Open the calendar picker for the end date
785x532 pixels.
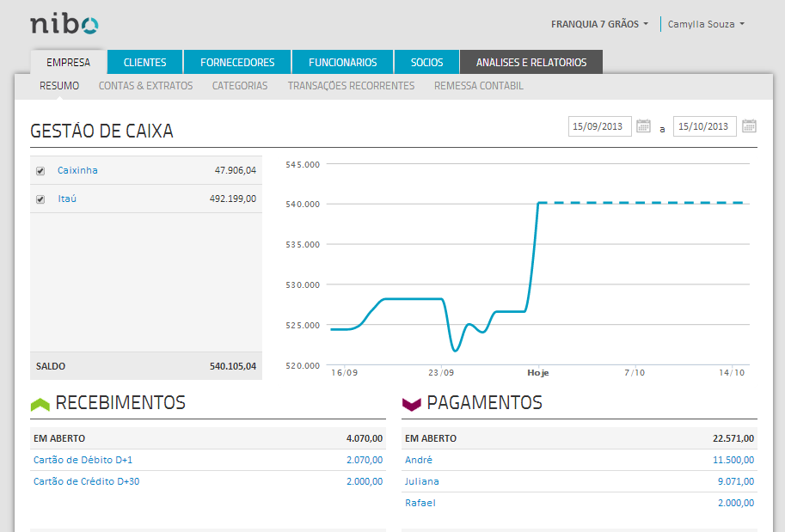coord(749,125)
